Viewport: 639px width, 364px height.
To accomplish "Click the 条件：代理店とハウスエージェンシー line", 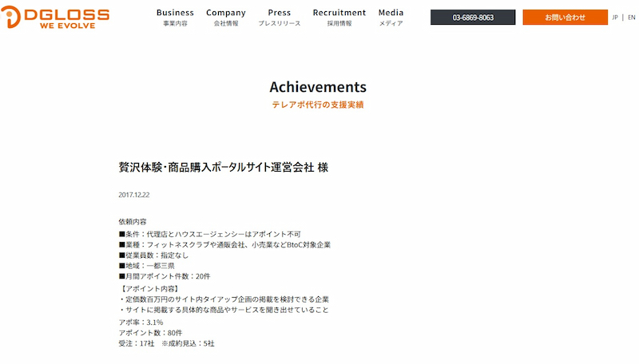I will click(210, 234).
